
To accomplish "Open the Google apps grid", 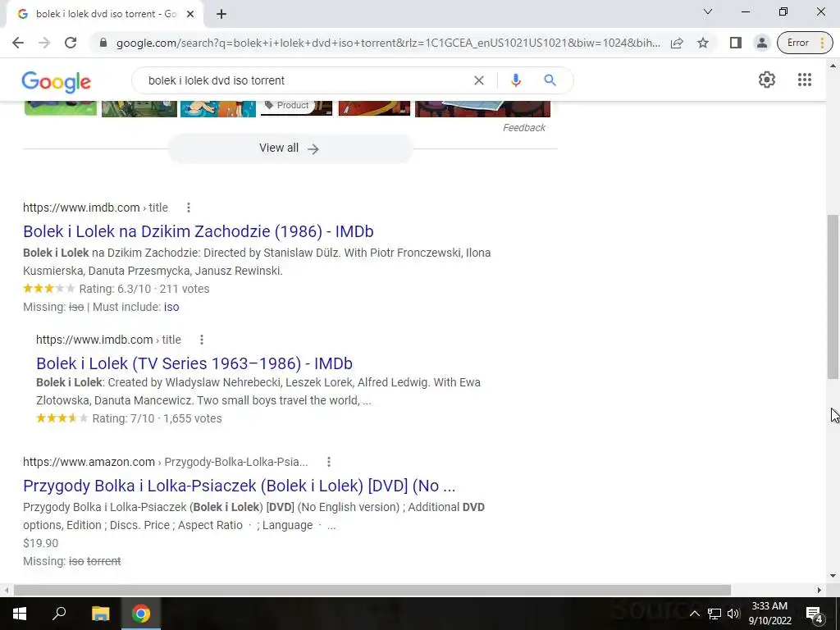I will pyautogui.click(x=805, y=80).
